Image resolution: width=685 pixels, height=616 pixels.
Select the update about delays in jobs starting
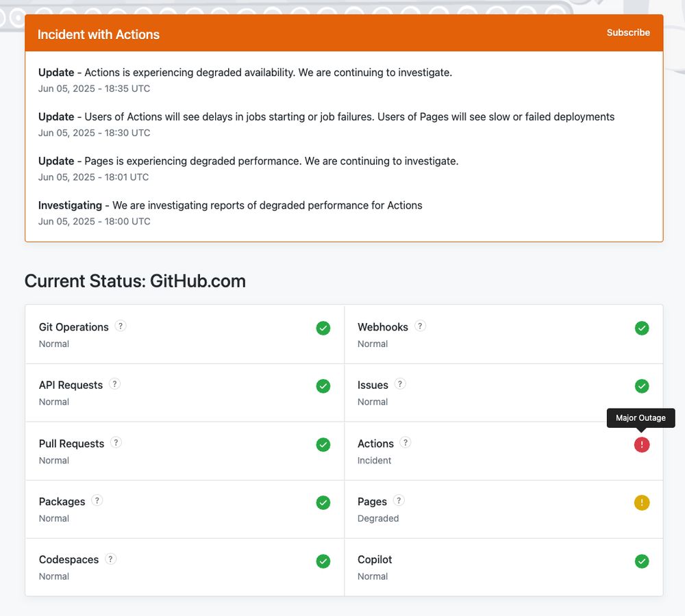click(x=326, y=116)
